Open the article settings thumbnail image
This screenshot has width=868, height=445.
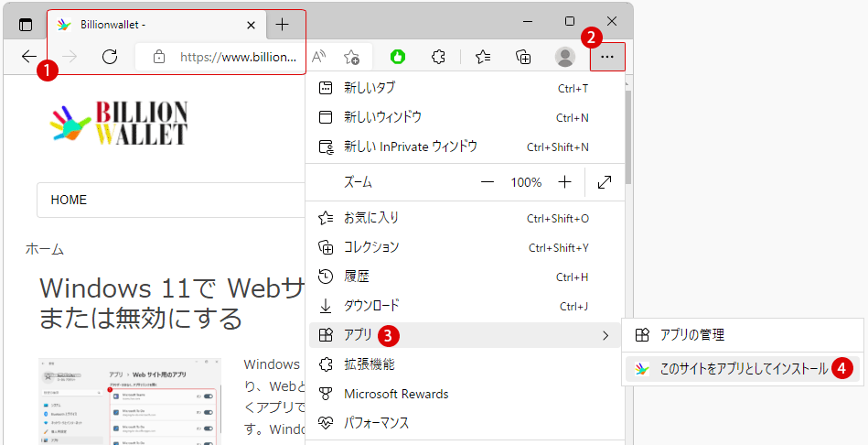[130, 401]
